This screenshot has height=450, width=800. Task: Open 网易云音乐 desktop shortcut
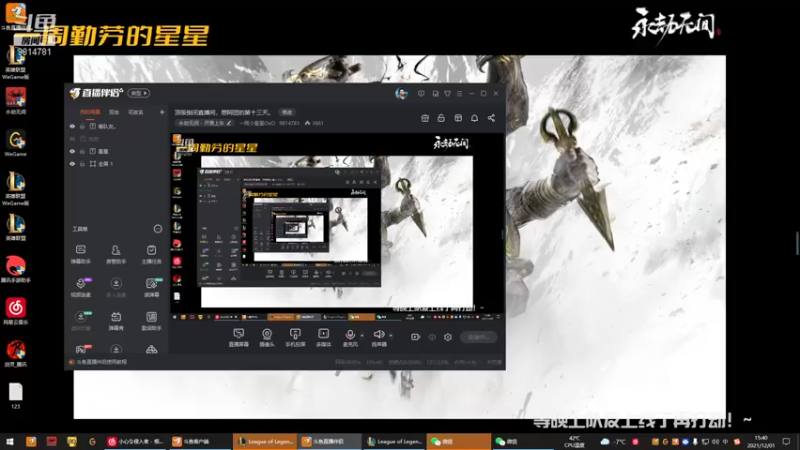(15, 311)
